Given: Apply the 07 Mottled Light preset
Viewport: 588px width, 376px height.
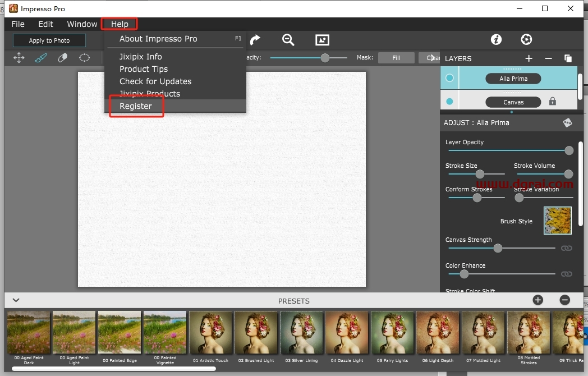Looking at the screenshot, I should (x=483, y=332).
